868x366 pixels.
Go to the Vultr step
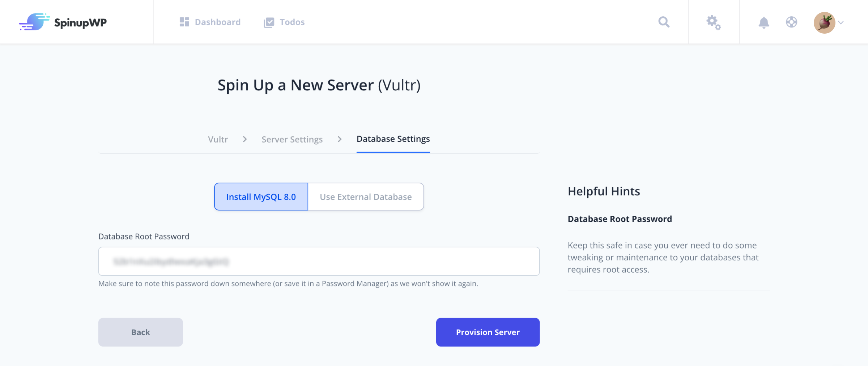point(218,139)
